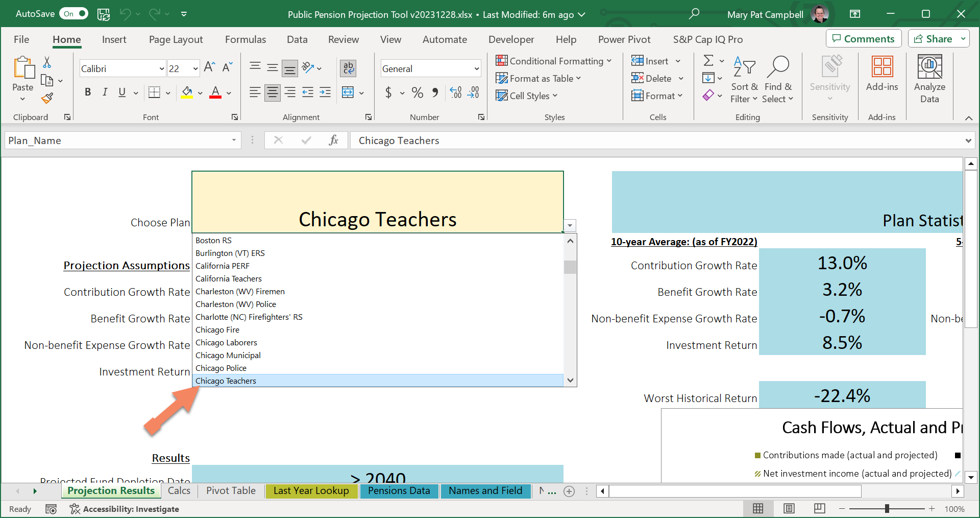Click the Merge & Center icon
Screen dimensions: 980x518
[x=348, y=92]
